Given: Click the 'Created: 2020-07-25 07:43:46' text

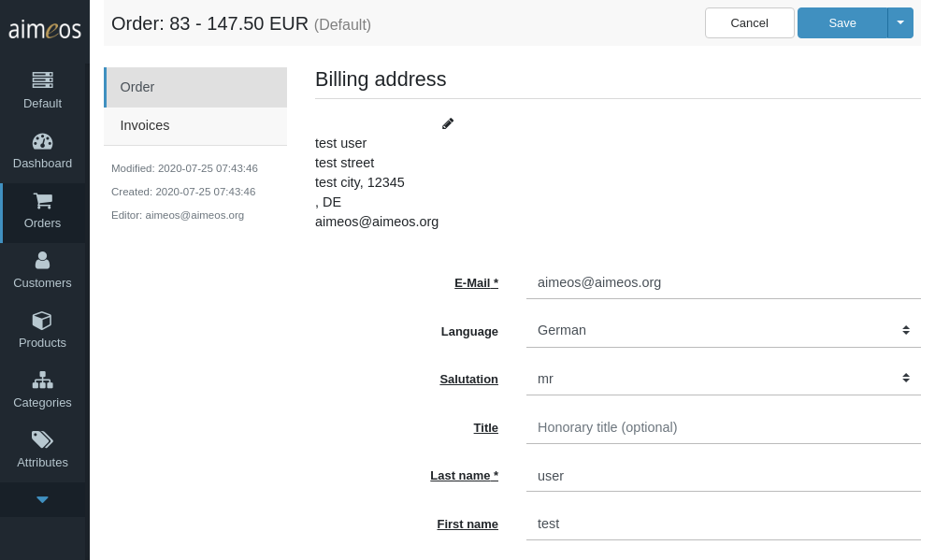Looking at the screenshot, I should (x=183, y=192).
